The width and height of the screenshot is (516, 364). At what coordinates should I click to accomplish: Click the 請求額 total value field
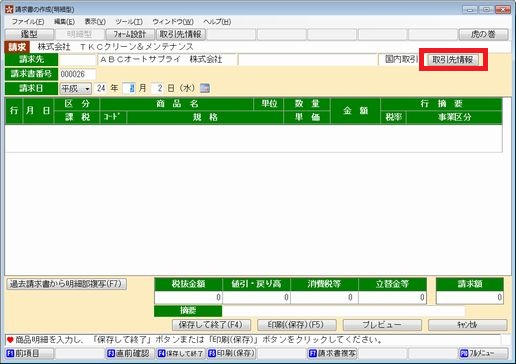(x=470, y=297)
